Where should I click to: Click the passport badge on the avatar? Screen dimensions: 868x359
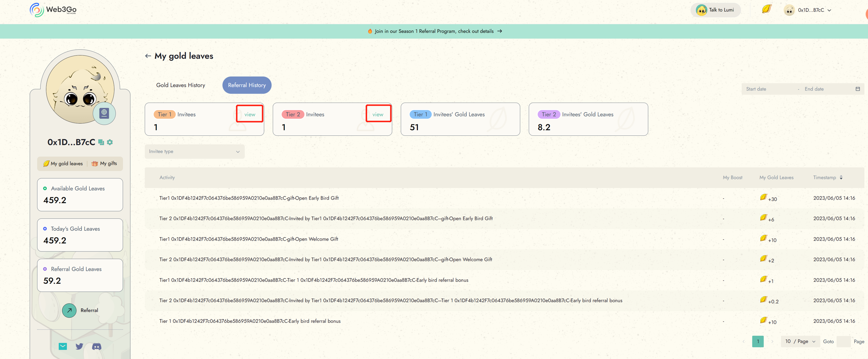pyautogui.click(x=104, y=113)
